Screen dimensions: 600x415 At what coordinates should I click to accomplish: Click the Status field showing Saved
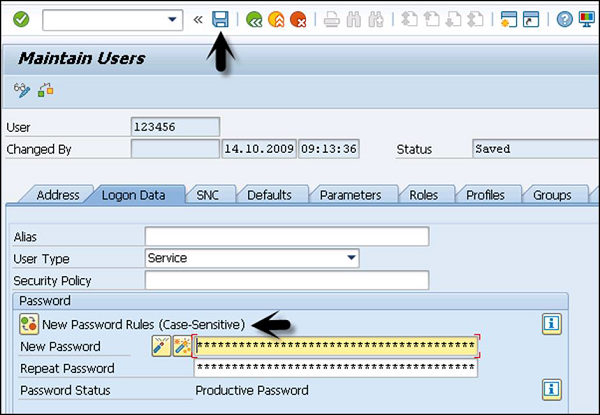tap(536, 149)
